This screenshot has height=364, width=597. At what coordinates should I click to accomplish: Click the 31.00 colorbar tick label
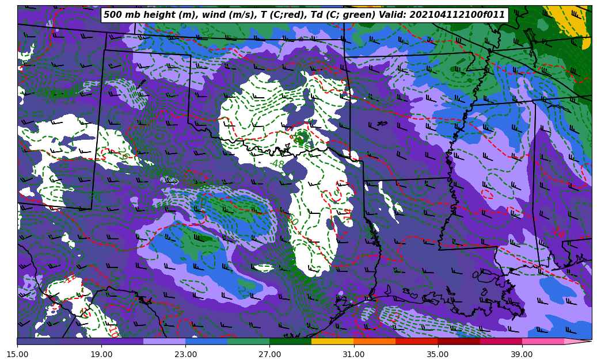pyautogui.click(x=353, y=354)
